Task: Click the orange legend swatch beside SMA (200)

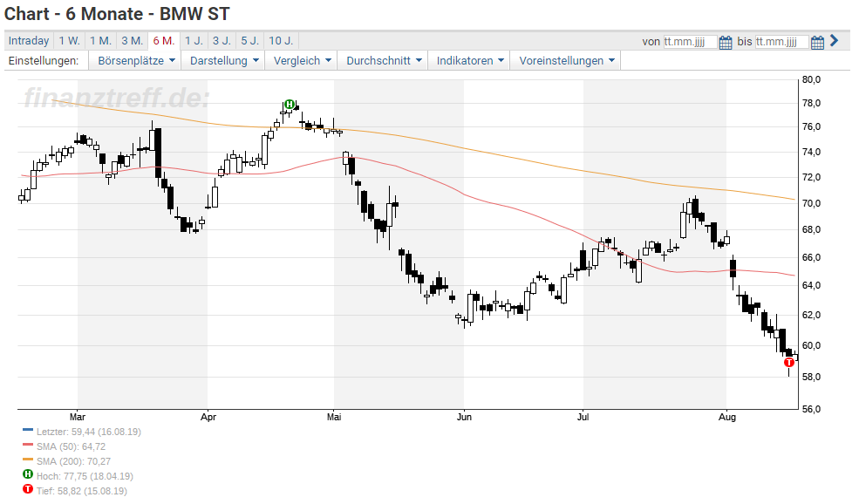Action: click(x=28, y=460)
